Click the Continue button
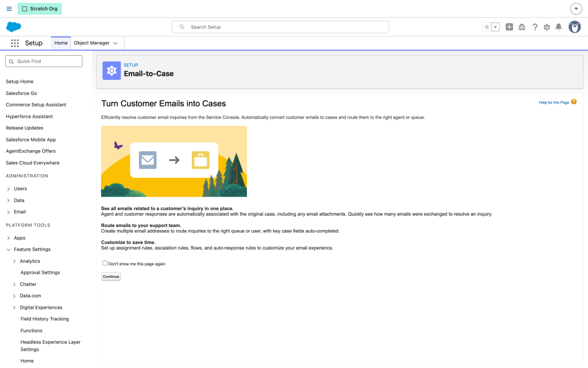Viewport: 588px width, 368px height. [x=111, y=277]
